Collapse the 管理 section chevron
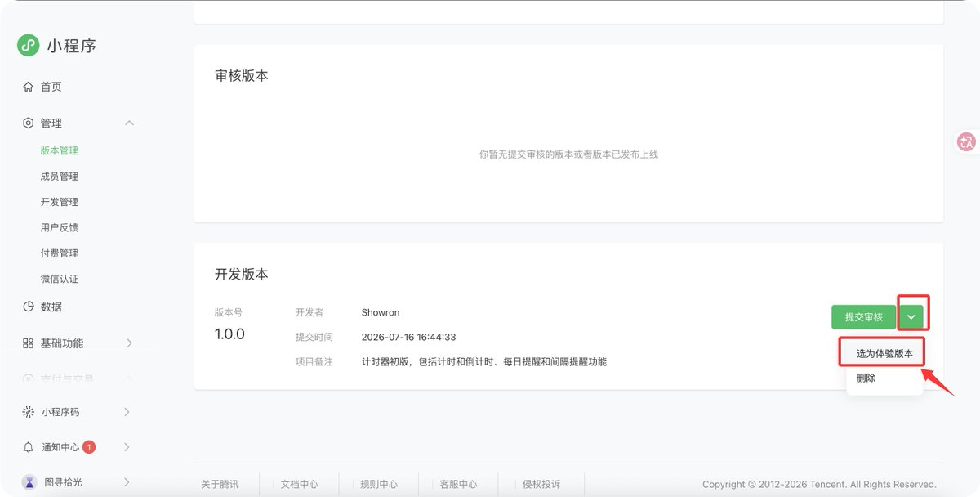The image size is (980, 497). pos(129,123)
